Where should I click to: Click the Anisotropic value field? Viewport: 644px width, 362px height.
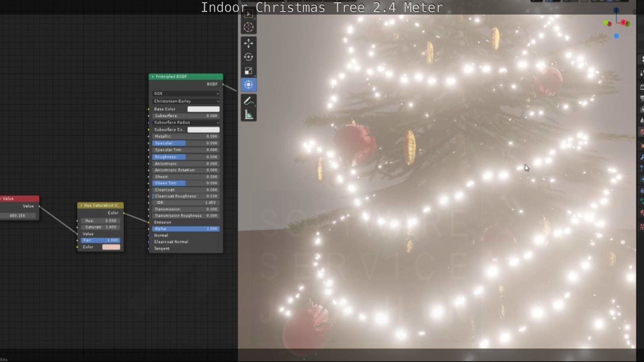click(186, 164)
